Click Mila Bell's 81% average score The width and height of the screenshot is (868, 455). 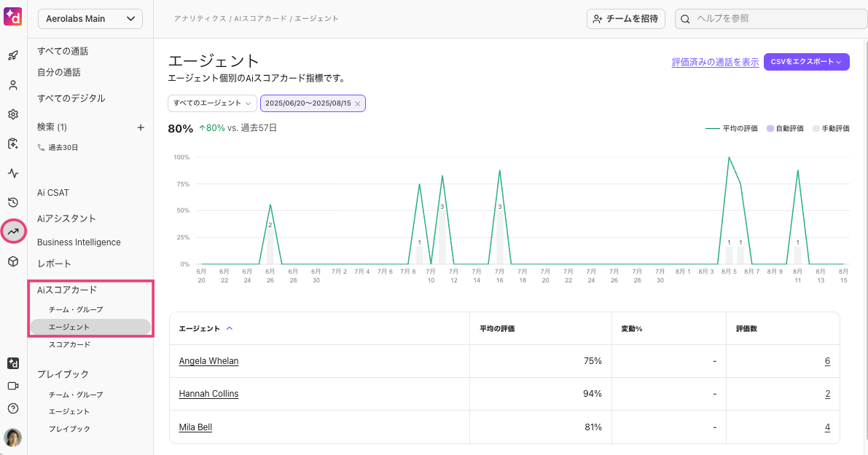click(593, 427)
